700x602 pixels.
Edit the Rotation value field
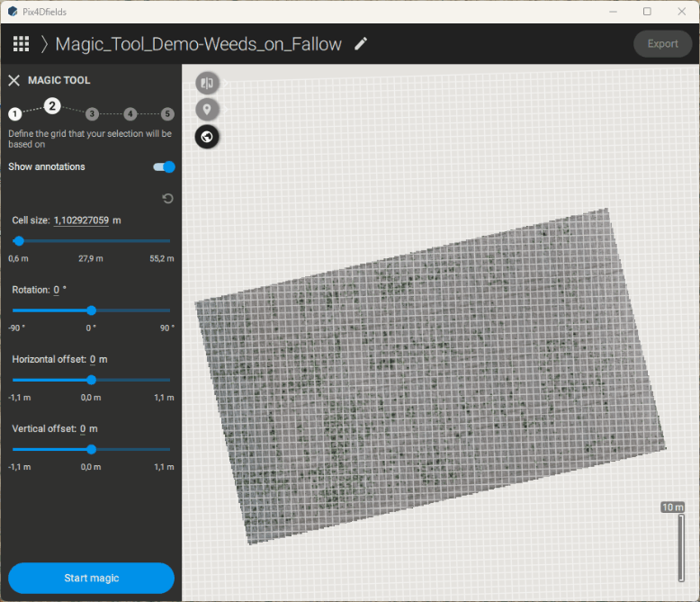57,290
